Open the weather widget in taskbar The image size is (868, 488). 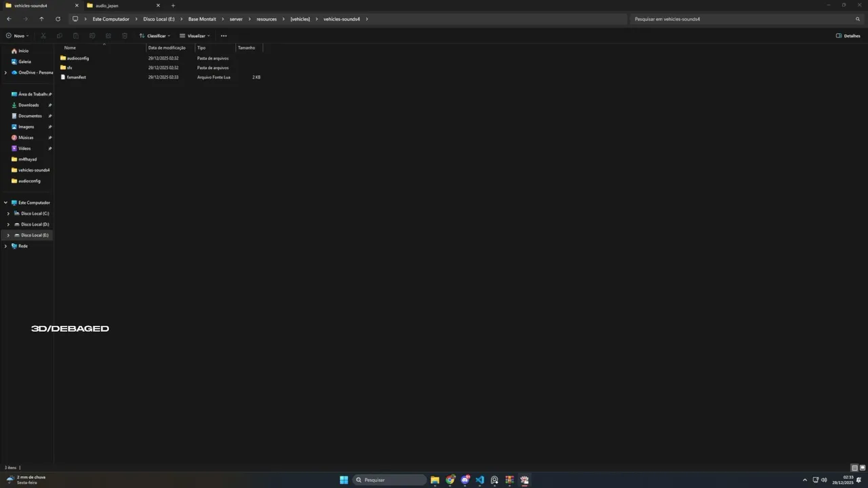[26, 480]
